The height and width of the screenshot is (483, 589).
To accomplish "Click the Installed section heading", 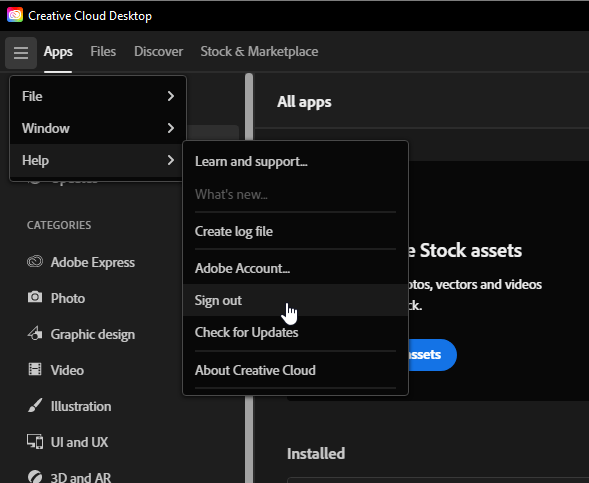I will click(316, 453).
